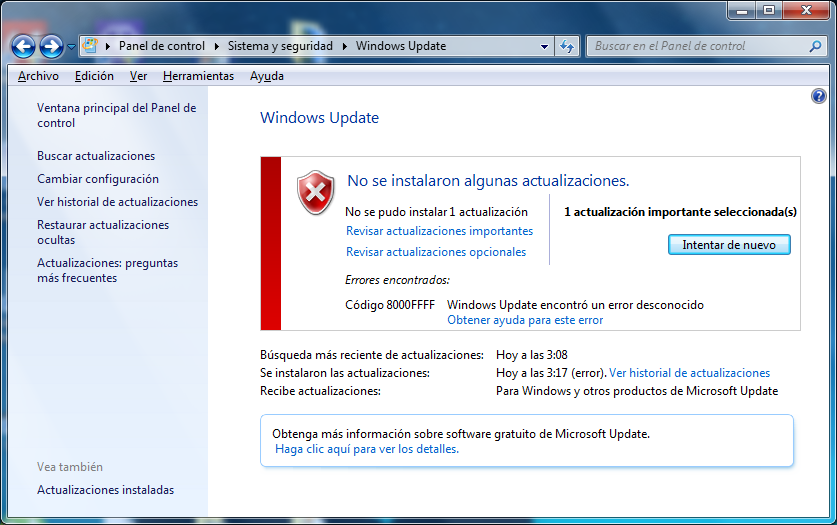This screenshot has height=525, width=837.
Task: Open the Ver menu
Action: pyautogui.click(x=138, y=76)
